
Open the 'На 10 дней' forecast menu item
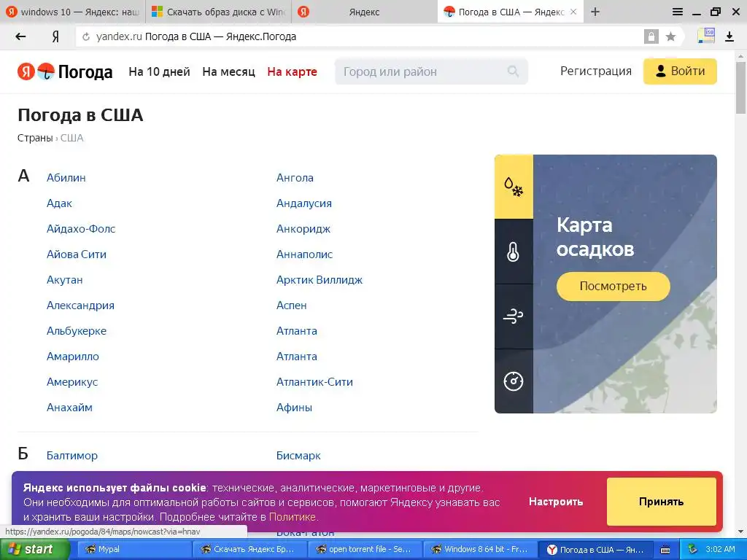159,71
